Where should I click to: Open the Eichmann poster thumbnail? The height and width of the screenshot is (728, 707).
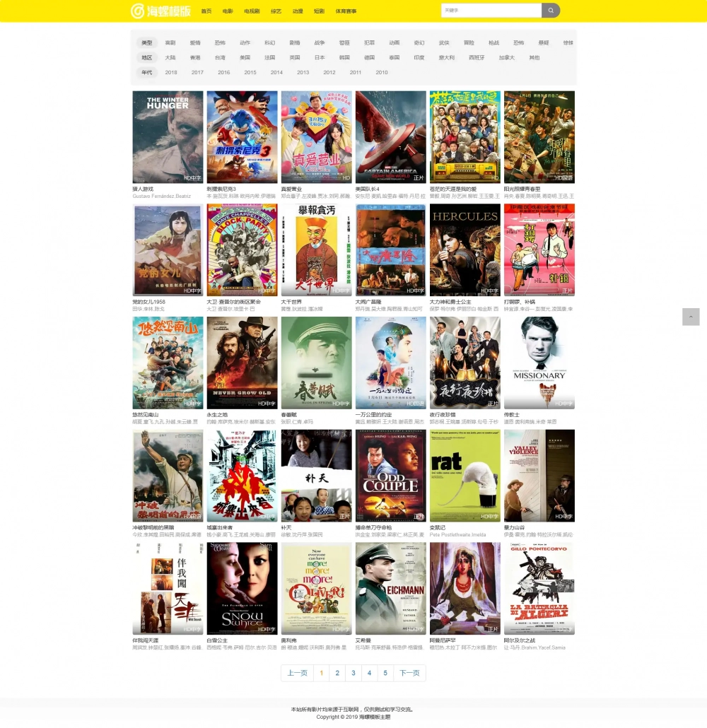391,588
